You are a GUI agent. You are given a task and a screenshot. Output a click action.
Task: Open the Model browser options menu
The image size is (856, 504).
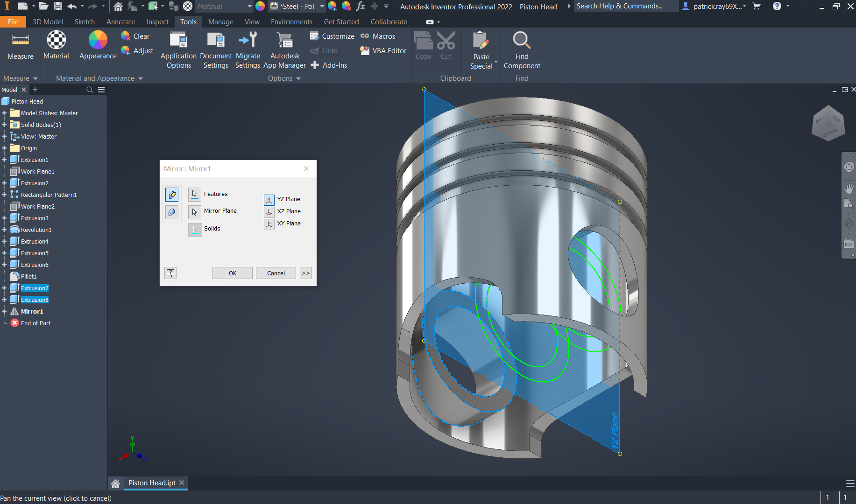point(101,90)
